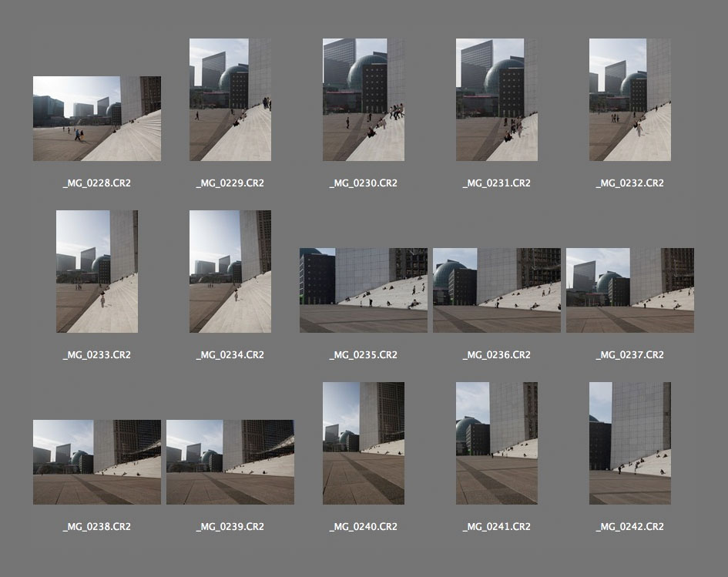Click the _MG_0229.CR2 photo thumbnail

click(230, 100)
